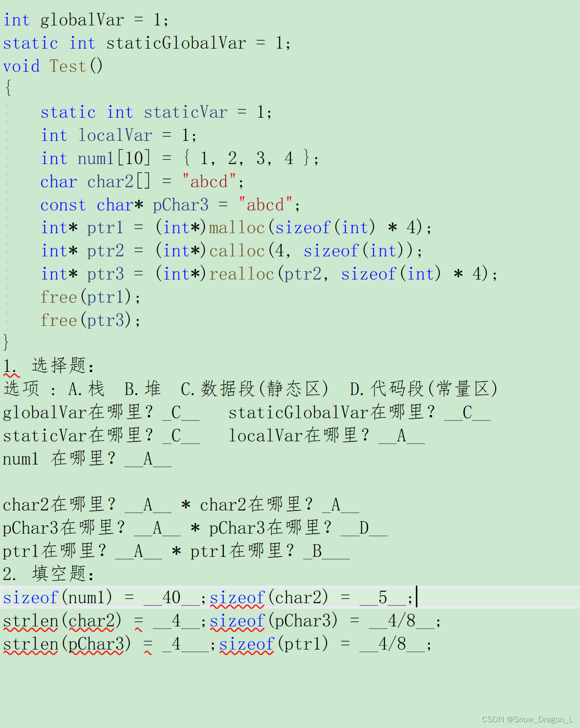Screen dimensions: 580x728
Task: Click the '2. 填空题:' heading
Action: (x=49, y=574)
